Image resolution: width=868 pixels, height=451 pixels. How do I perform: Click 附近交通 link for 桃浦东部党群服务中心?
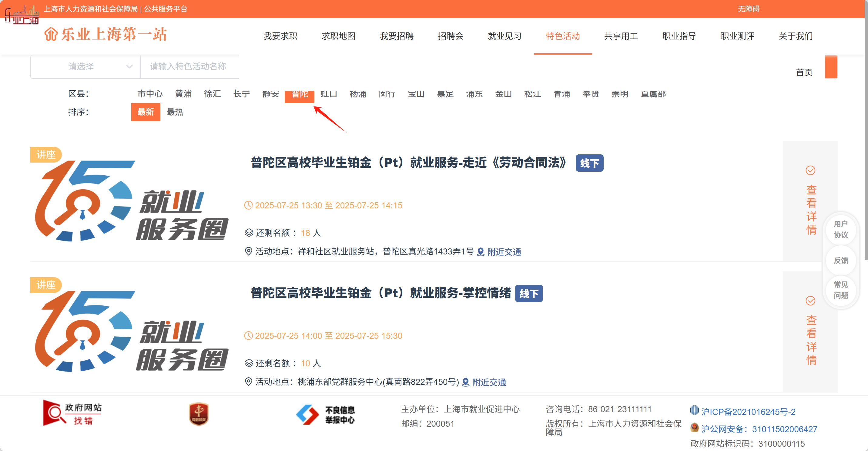click(x=489, y=382)
